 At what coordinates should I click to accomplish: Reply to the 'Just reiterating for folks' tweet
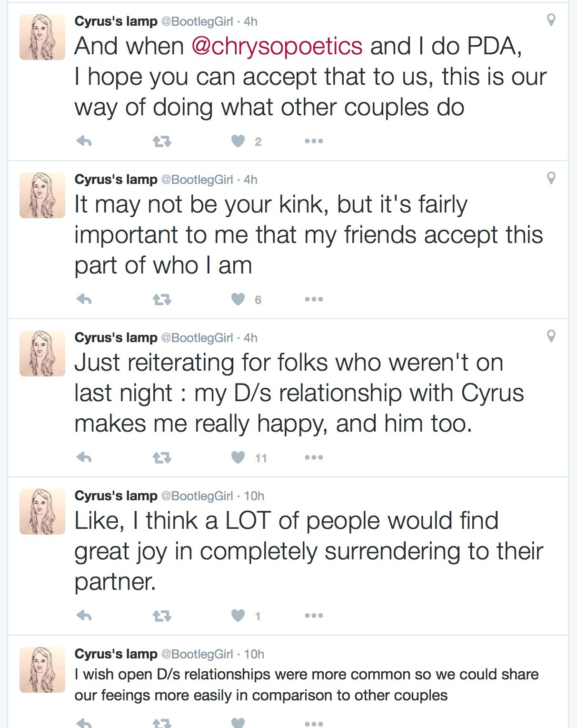click(x=84, y=457)
